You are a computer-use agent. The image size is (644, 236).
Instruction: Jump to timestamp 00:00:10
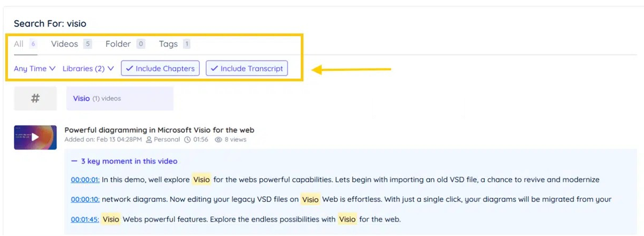tap(85, 199)
